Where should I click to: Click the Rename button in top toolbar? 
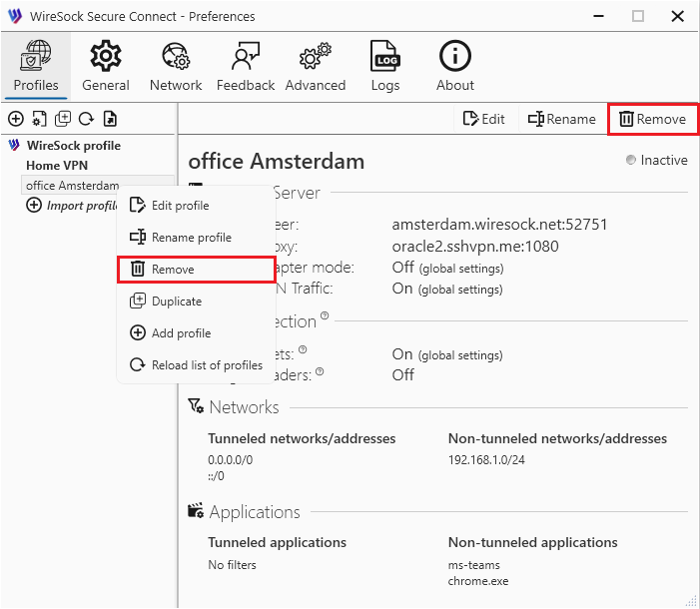tap(561, 119)
